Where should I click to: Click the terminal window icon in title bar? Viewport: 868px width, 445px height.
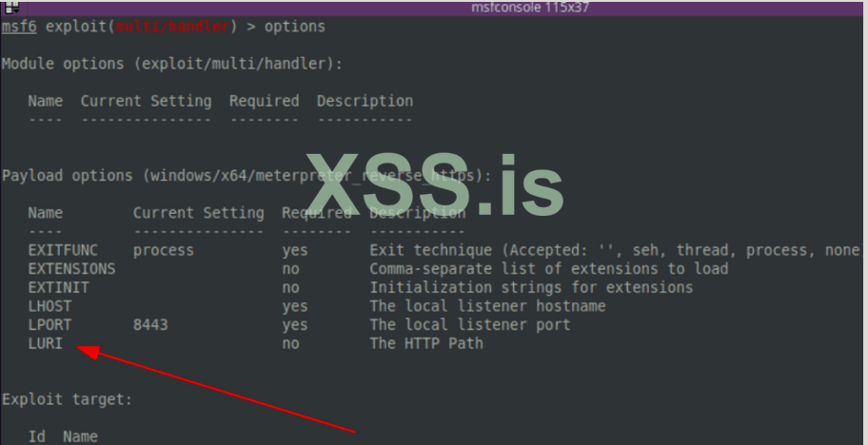click(11, 7)
